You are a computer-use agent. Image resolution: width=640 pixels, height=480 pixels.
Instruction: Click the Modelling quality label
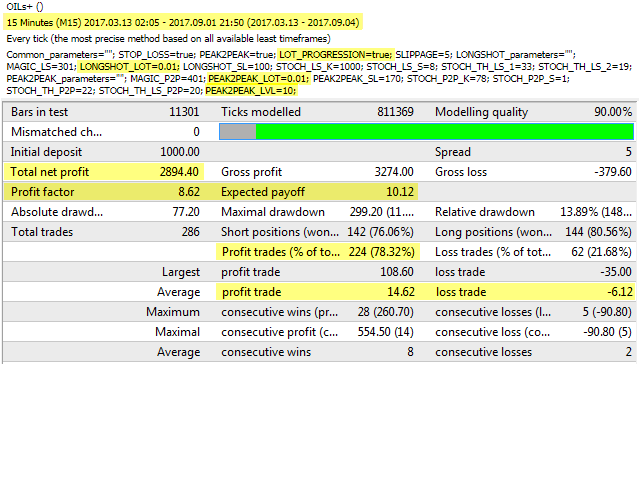[482, 112]
